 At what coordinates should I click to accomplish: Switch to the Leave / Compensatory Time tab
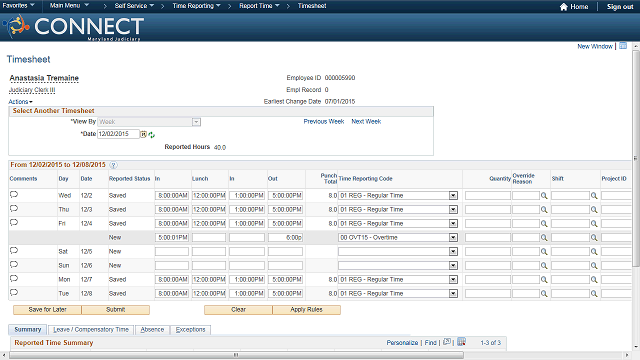pyautogui.click(x=91, y=330)
